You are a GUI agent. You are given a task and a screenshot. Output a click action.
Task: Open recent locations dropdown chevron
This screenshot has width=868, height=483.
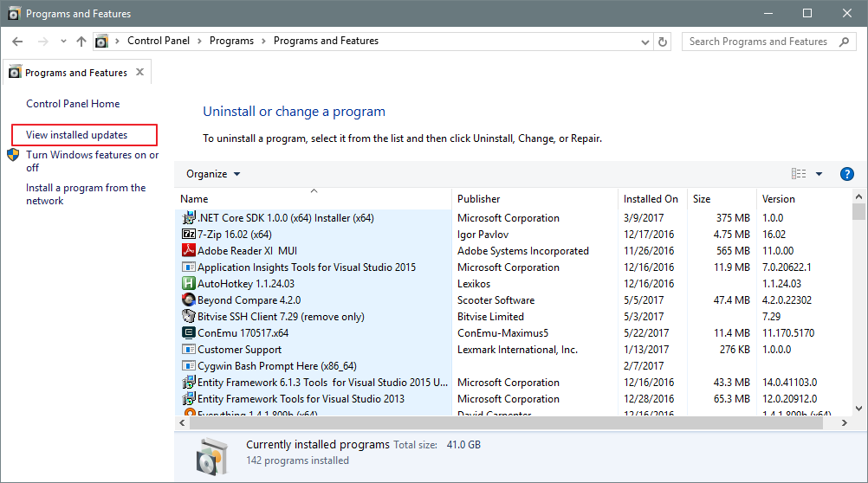pyautogui.click(x=63, y=42)
